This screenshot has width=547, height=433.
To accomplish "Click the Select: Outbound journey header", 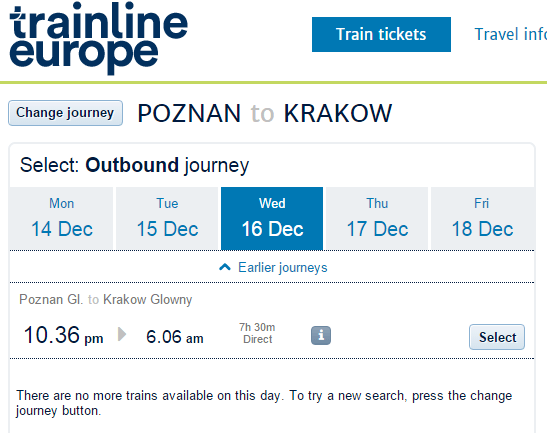I will pos(134,165).
